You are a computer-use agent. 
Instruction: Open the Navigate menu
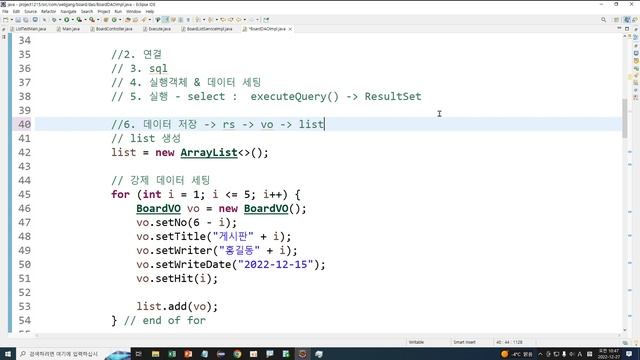tap(68, 11)
